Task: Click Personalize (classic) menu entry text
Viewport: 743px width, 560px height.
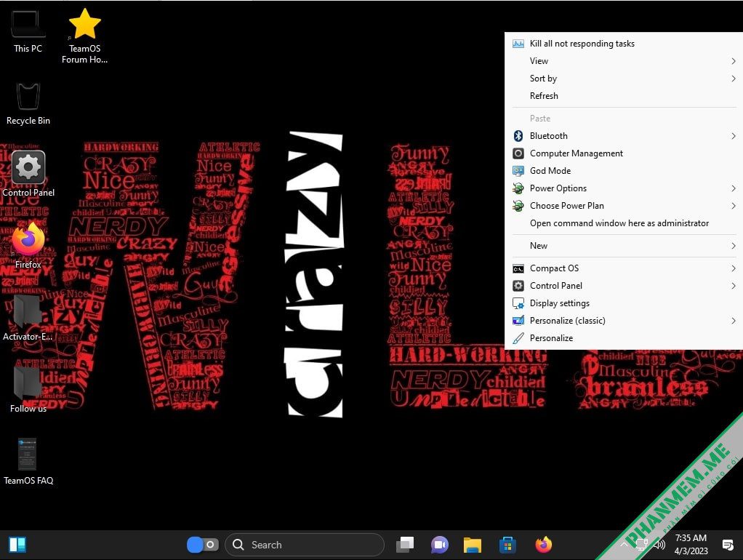Action: [x=568, y=321]
